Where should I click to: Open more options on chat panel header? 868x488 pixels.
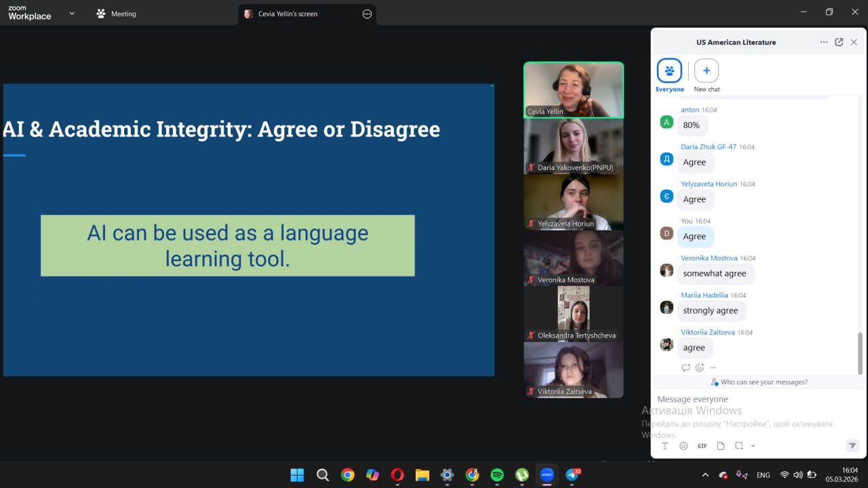823,42
